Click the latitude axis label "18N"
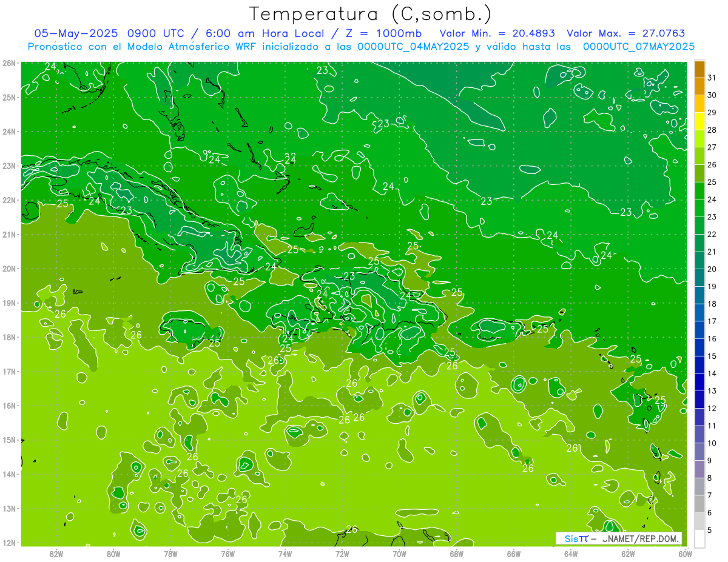 [x=9, y=337]
